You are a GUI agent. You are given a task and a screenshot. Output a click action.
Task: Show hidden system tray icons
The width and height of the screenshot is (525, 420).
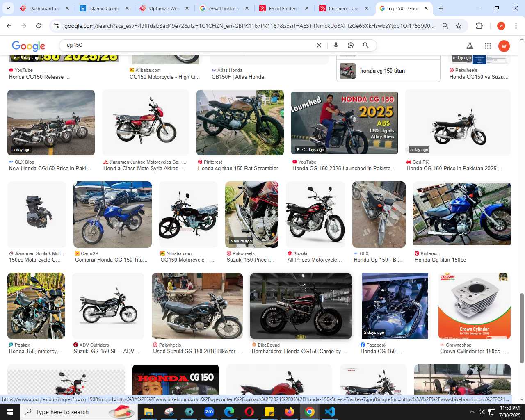click(x=472, y=412)
